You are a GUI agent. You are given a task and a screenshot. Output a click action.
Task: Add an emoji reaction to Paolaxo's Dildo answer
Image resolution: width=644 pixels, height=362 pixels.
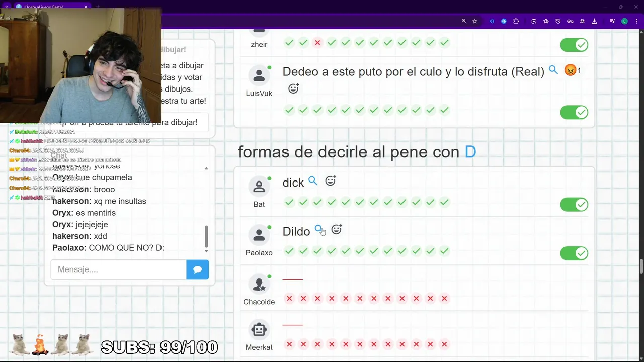pos(337,230)
